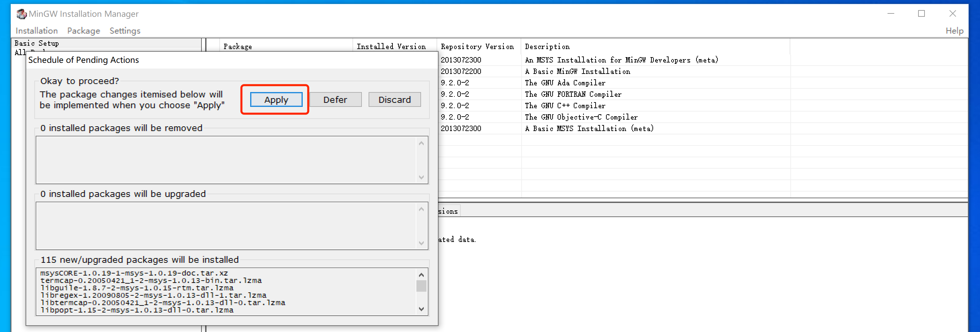980x332 pixels.
Task: Sort by Repository Version column header
Action: pyautogui.click(x=479, y=46)
